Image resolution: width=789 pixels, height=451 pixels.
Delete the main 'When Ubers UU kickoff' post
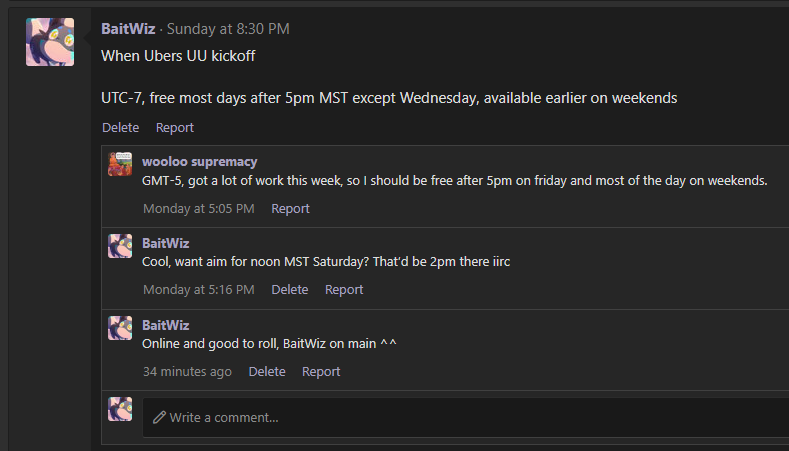[x=120, y=127]
